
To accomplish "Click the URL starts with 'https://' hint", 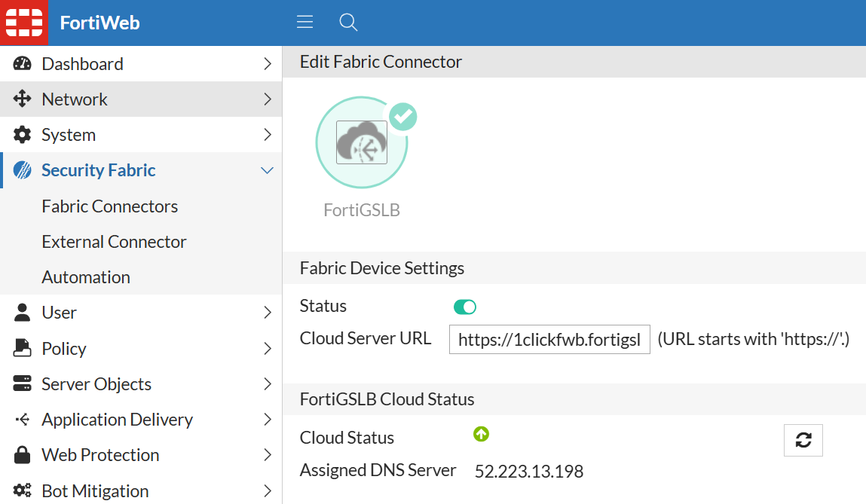I will tap(754, 339).
